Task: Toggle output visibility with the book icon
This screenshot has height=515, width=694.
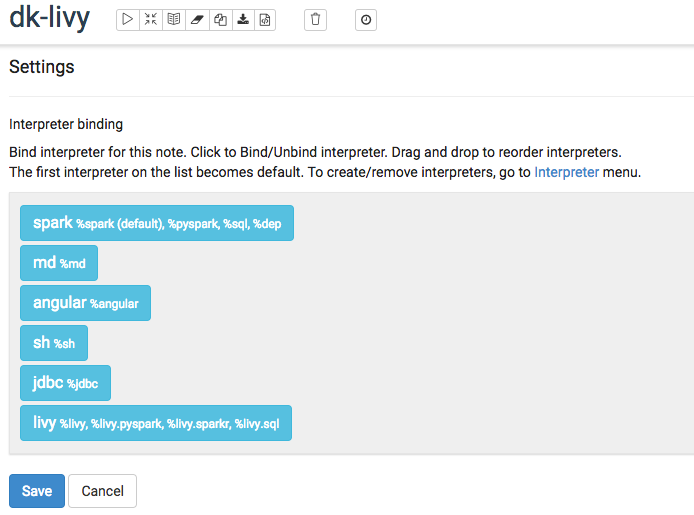Action: 174,20
